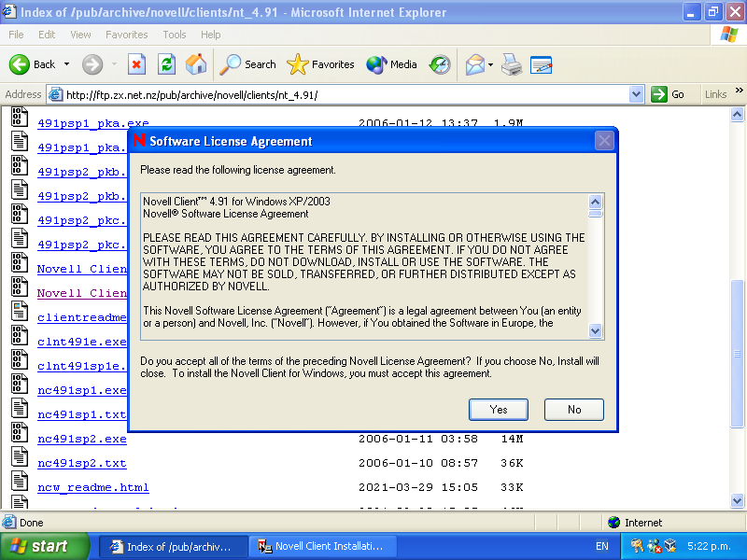Image resolution: width=747 pixels, height=560 pixels.
Task: Click the license text scroll down arrow
Action: [x=595, y=330]
